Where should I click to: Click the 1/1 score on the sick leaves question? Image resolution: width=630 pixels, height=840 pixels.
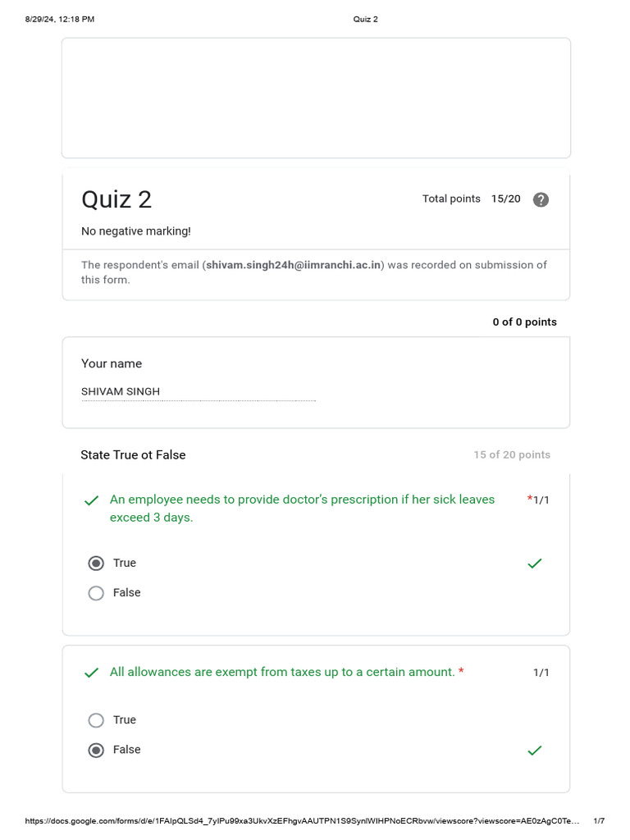pos(541,500)
